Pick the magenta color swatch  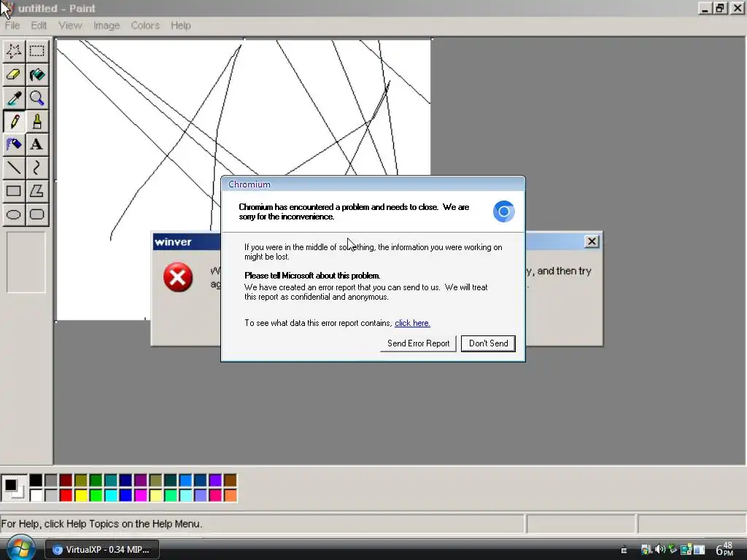point(141,495)
